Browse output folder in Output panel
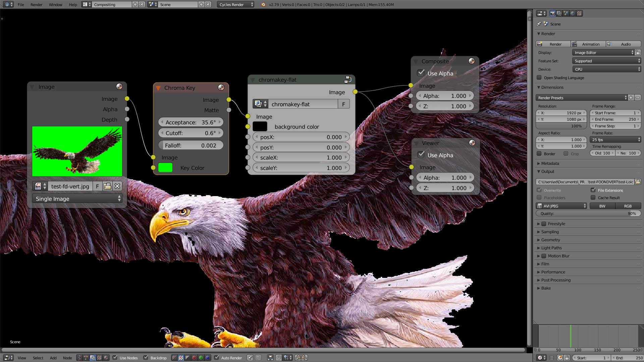 tap(638, 182)
